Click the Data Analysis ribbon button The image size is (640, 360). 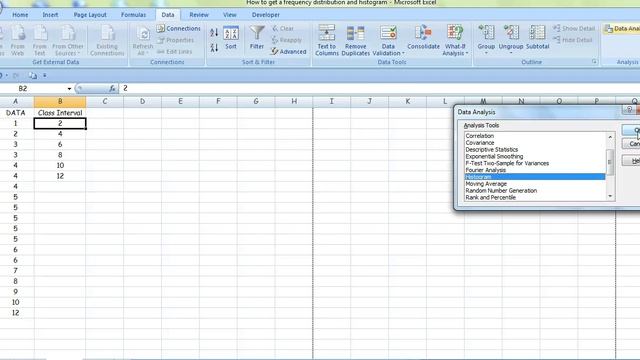coord(622,29)
